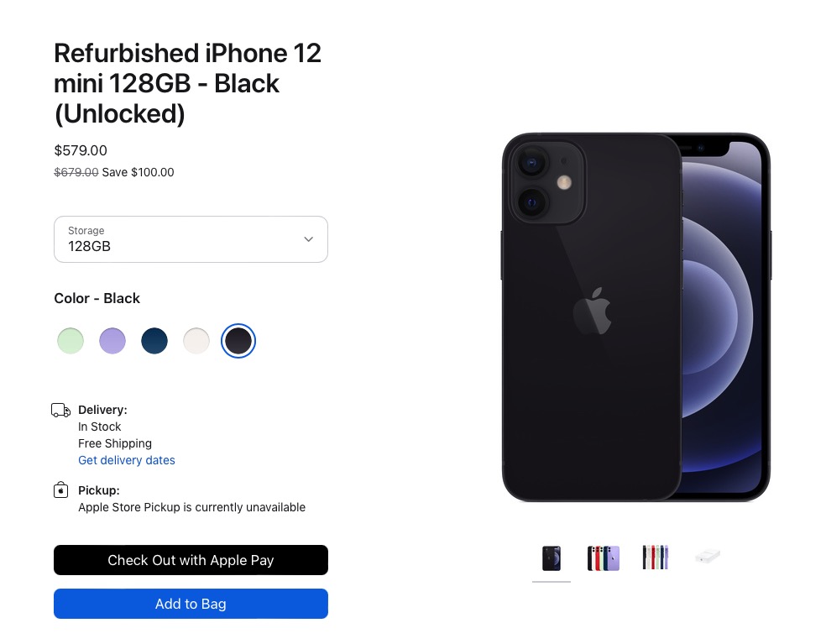Click the Storage dropdown chevron arrow

(309, 239)
